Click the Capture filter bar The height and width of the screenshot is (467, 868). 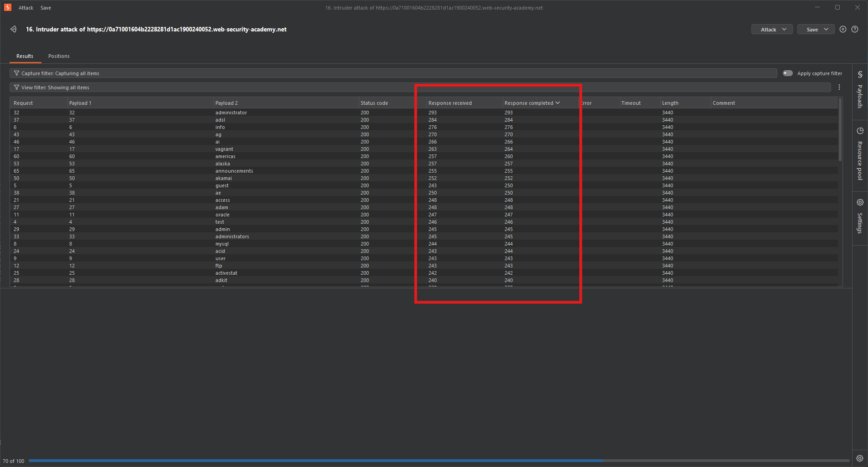point(393,73)
